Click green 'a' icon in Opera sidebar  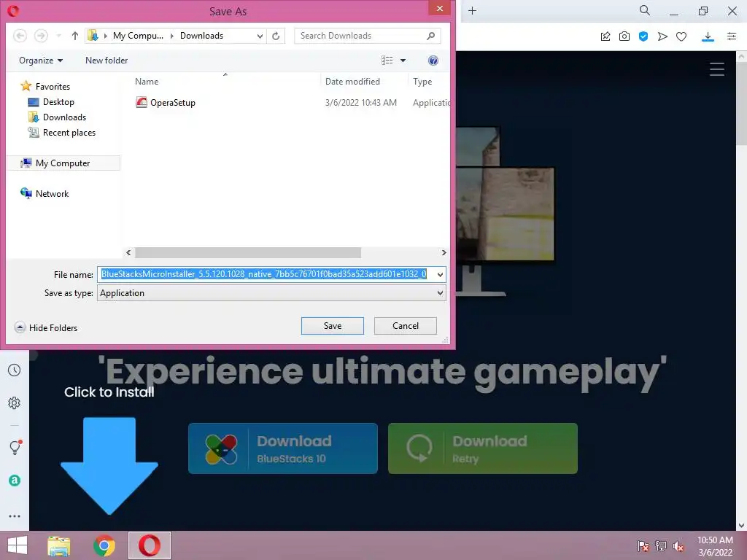pos(15,481)
